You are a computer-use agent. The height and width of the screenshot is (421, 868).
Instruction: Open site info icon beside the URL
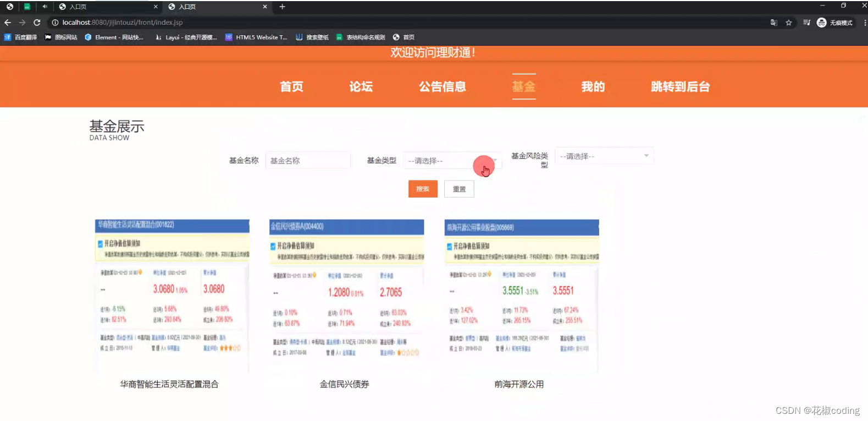tap(55, 23)
